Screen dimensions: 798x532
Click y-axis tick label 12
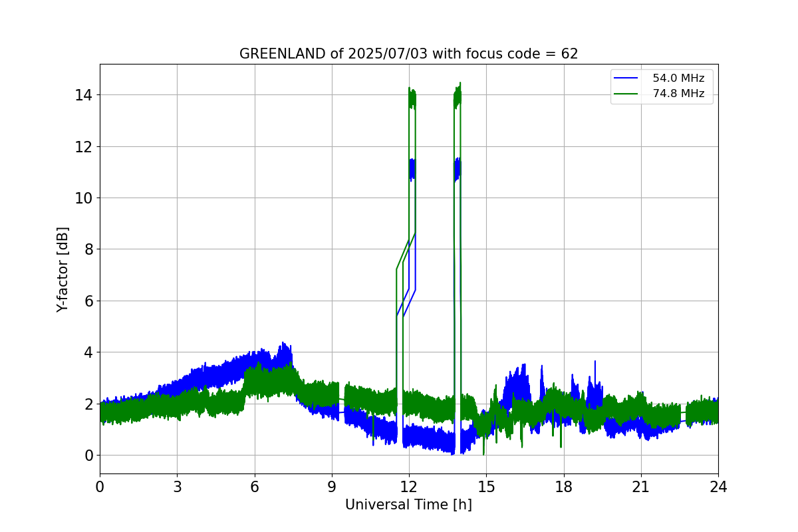pos(84,146)
